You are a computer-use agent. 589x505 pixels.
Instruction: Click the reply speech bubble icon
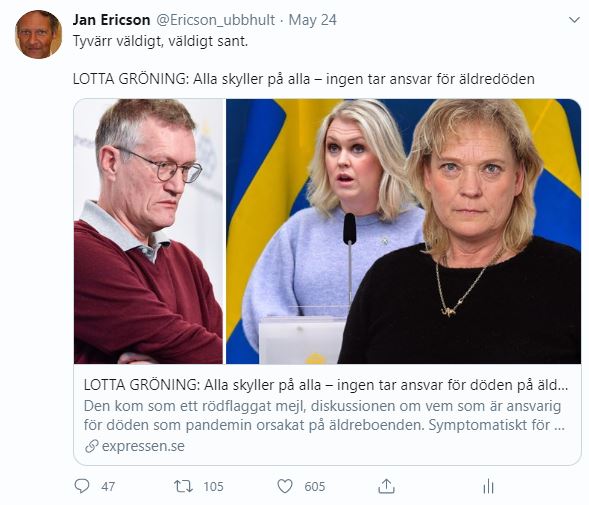click(82, 486)
